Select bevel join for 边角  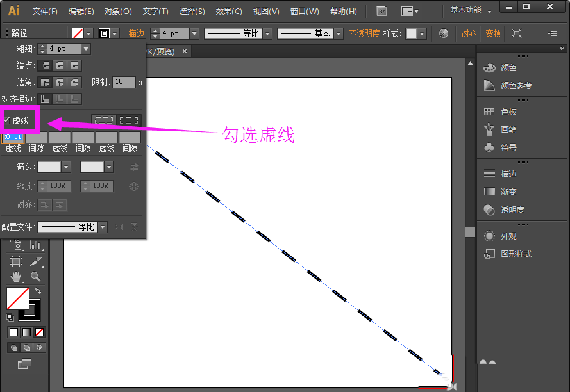pos(74,83)
